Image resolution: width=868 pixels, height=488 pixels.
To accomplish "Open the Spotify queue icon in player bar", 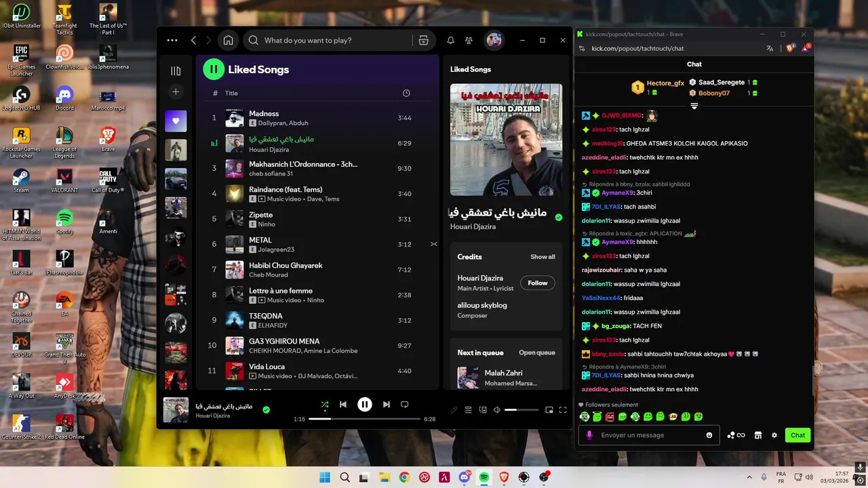I will [468, 409].
